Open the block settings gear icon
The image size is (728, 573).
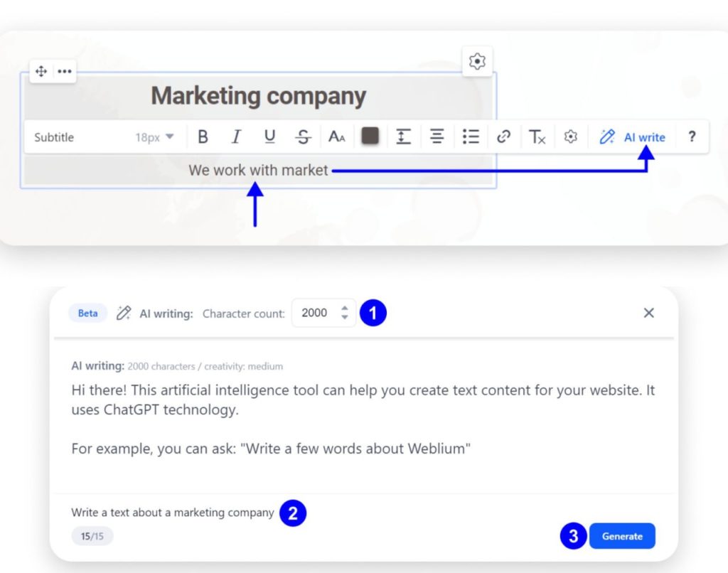[x=477, y=61]
